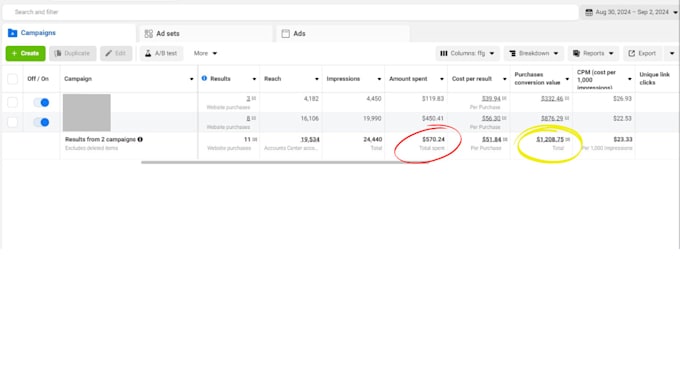This screenshot has width=680, height=383.
Task: Focus the Search and filter field
Action: tap(290, 12)
